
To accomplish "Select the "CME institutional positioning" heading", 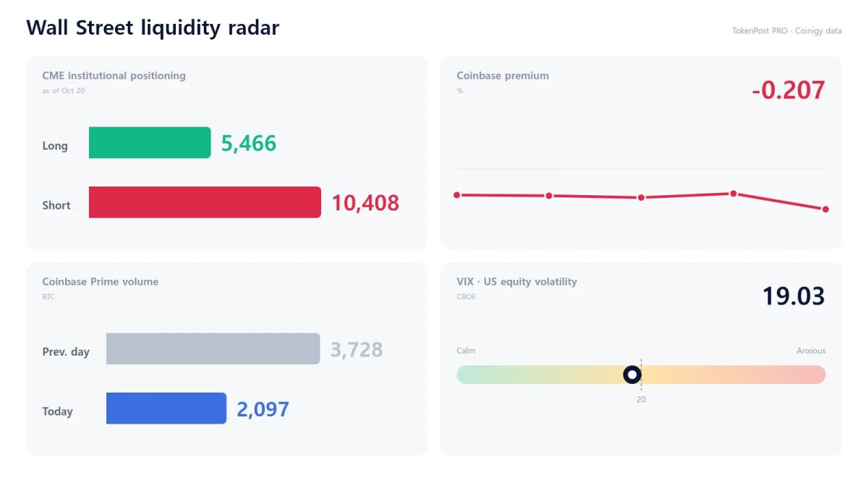I will point(114,75).
